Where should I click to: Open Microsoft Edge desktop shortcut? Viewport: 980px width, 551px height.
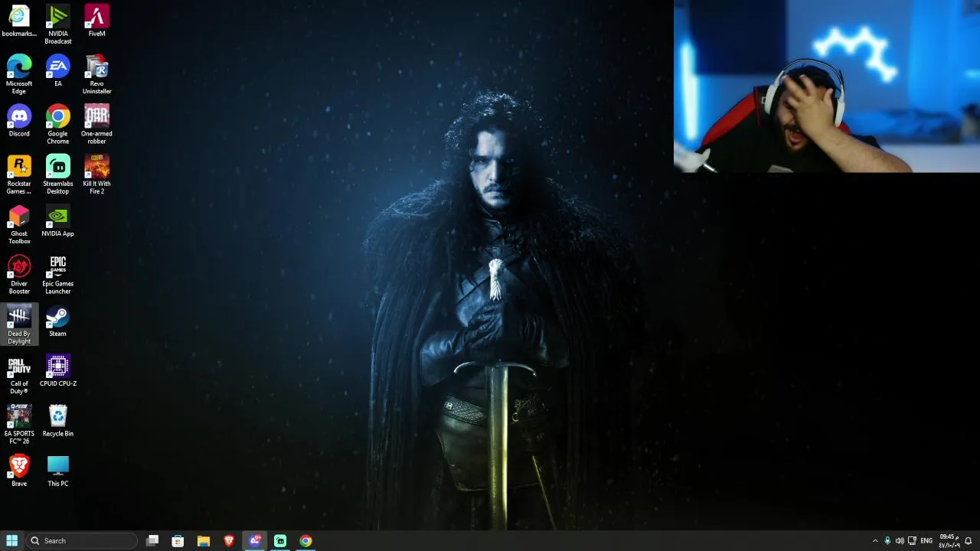tap(19, 74)
